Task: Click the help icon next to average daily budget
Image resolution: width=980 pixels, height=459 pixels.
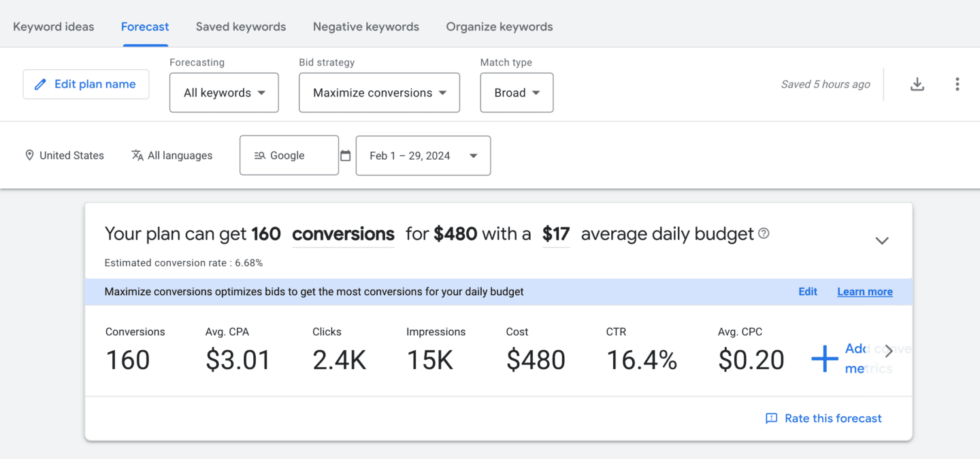Action: click(x=764, y=233)
